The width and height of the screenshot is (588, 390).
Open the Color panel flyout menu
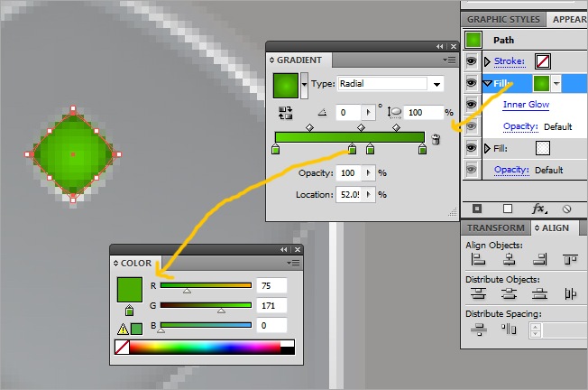(x=293, y=263)
